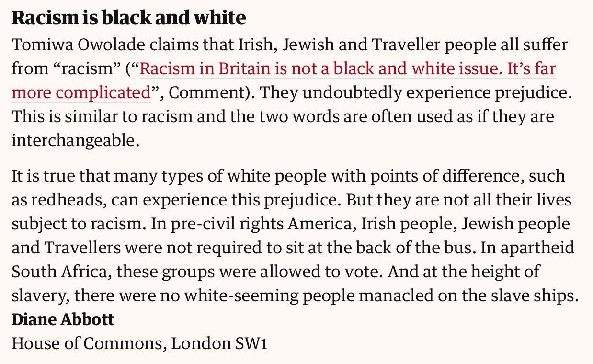The image size is (593, 364).
Task: Click the word "Comment" after the link
Action: pyautogui.click(x=209, y=92)
